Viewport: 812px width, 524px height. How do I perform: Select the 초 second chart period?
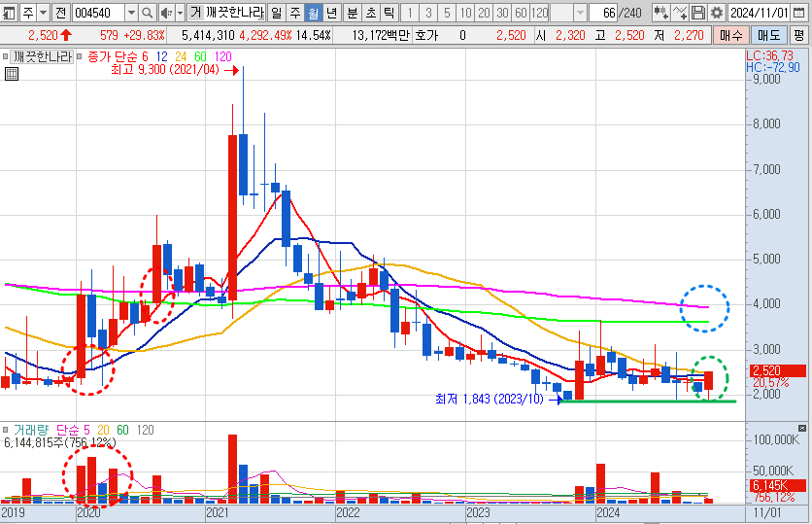point(371,13)
